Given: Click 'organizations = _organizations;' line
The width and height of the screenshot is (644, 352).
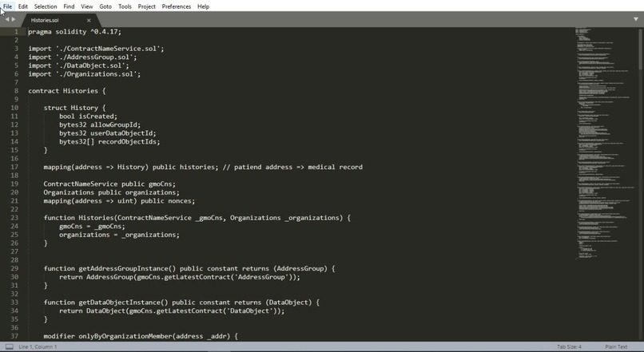Looking at the screenshot, I should (120, 235).
